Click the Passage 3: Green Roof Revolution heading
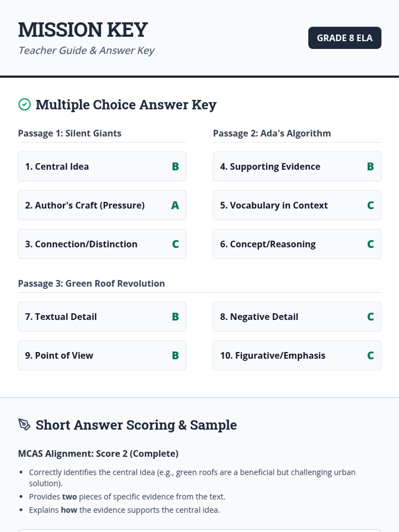 click(x=91, y=284)
